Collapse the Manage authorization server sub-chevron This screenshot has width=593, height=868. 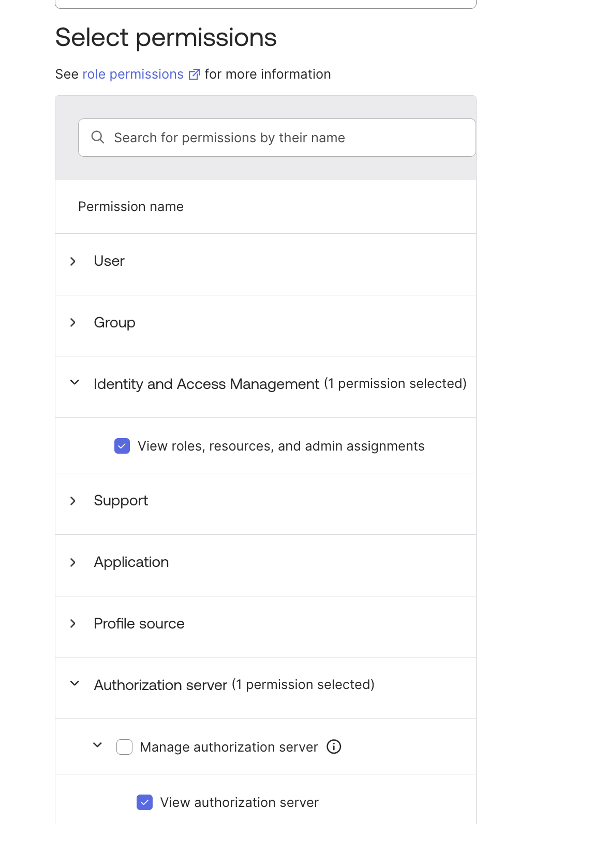[97, 745]
